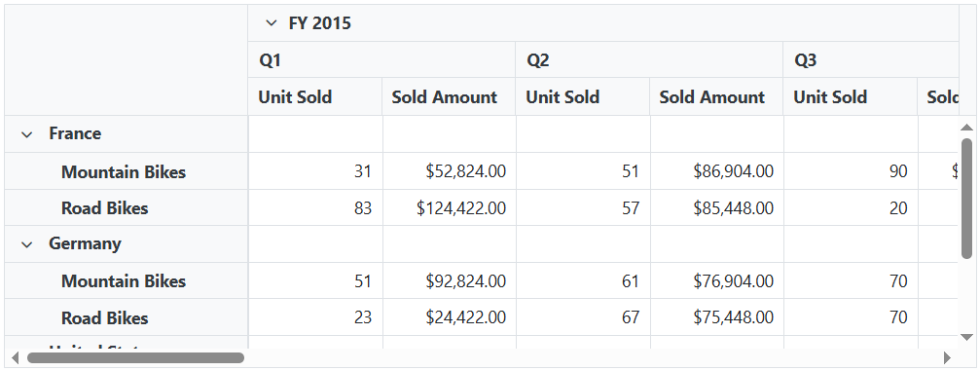Click cell $92,824.00
The image size is (980, 371).
click(449, 280)
